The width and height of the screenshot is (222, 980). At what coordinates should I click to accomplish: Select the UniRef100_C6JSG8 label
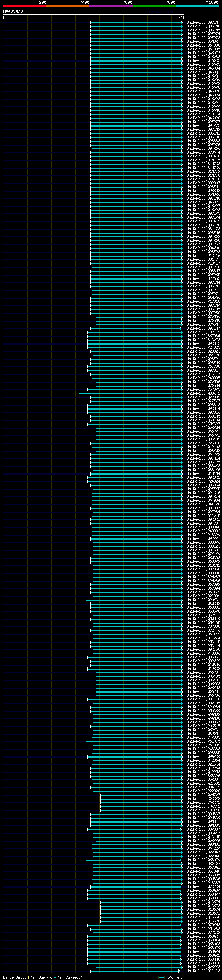[x=203, y=366]
